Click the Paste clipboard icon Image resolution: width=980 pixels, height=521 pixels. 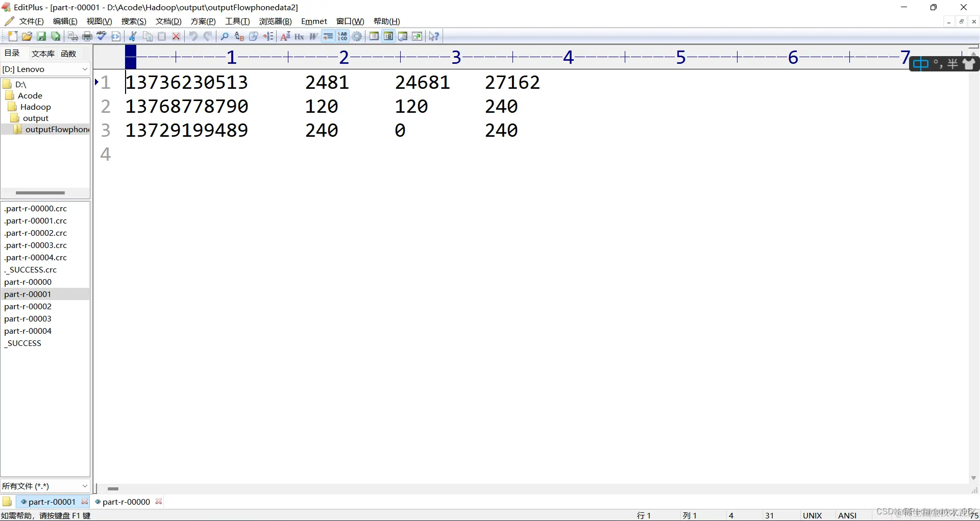pyautogui.click(x=162, y=36)
